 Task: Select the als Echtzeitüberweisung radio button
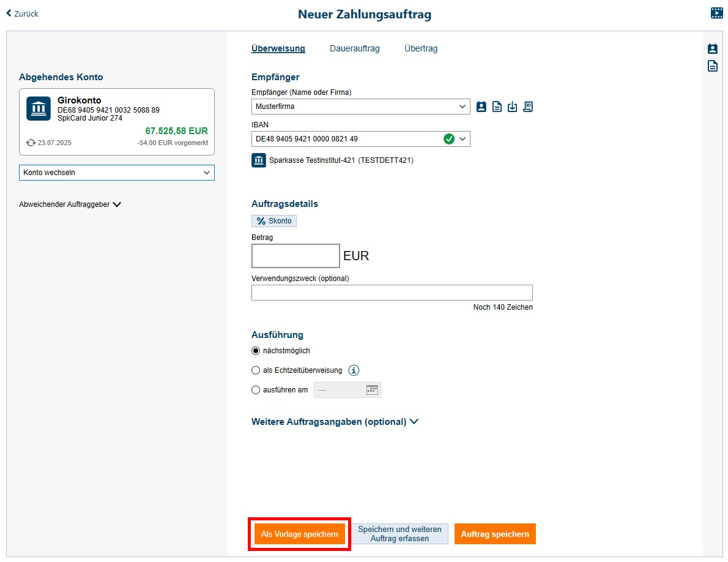coord(256,370)
